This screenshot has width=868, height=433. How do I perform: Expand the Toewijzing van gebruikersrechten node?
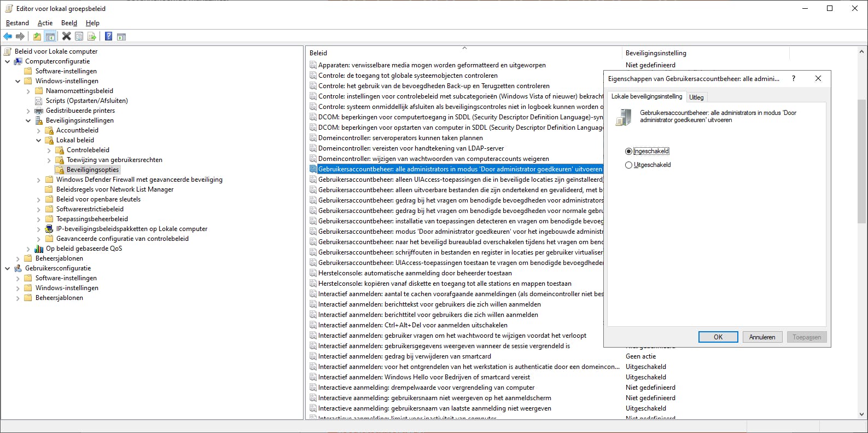tap(49, 160)
